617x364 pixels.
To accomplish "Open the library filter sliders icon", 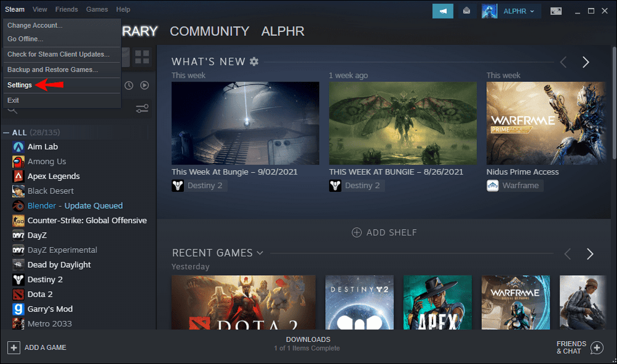I will coord(142,109).
